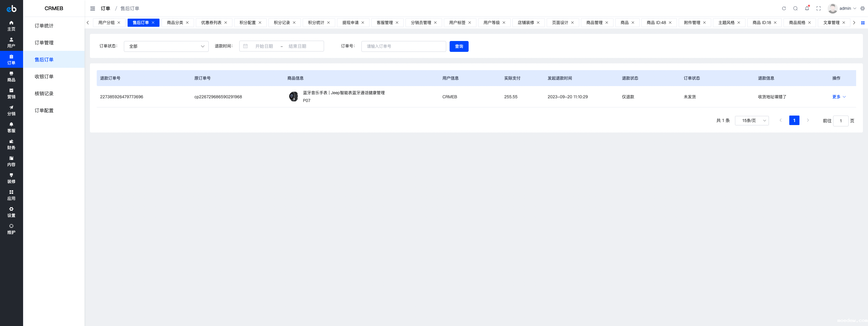Collapse sidebar with hamburger menu icon
The width and height of the screenshot is (868, 326).
click(x=93, y=8)
